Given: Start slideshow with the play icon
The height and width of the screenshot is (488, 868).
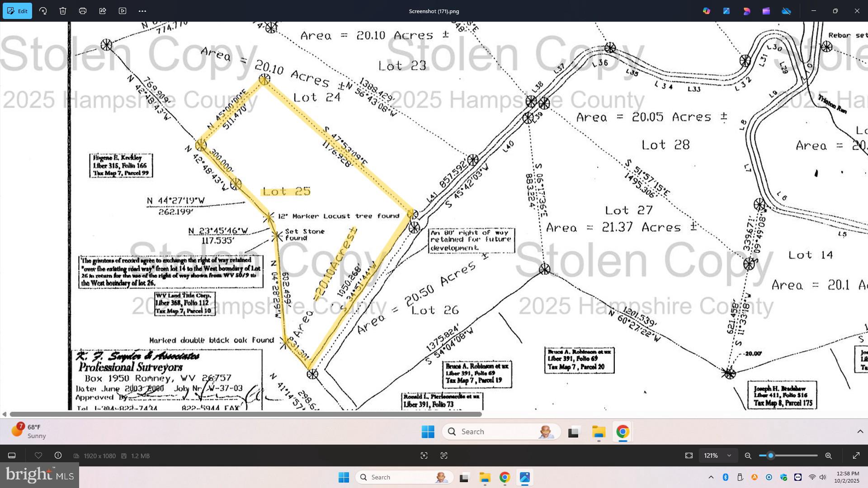Looking at the screenshot, I should tap(123, 11).
